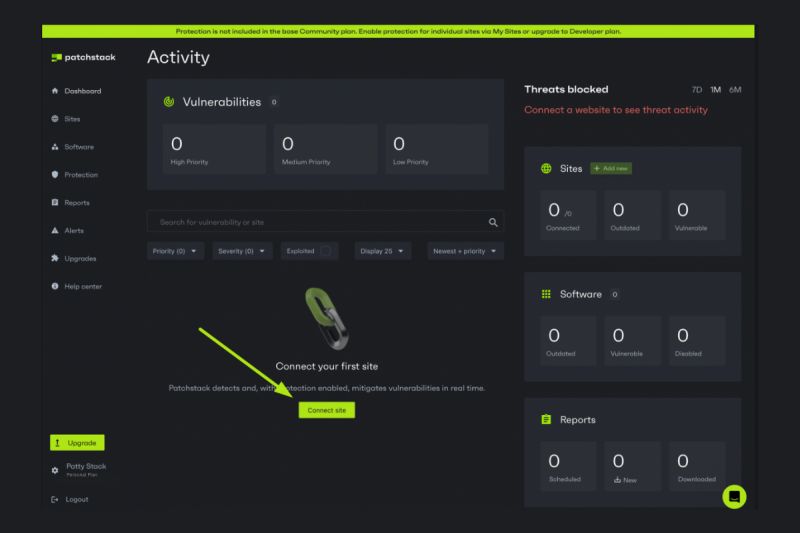
Task: Open the Upgrades menu item
Action: tap(80, 259)
